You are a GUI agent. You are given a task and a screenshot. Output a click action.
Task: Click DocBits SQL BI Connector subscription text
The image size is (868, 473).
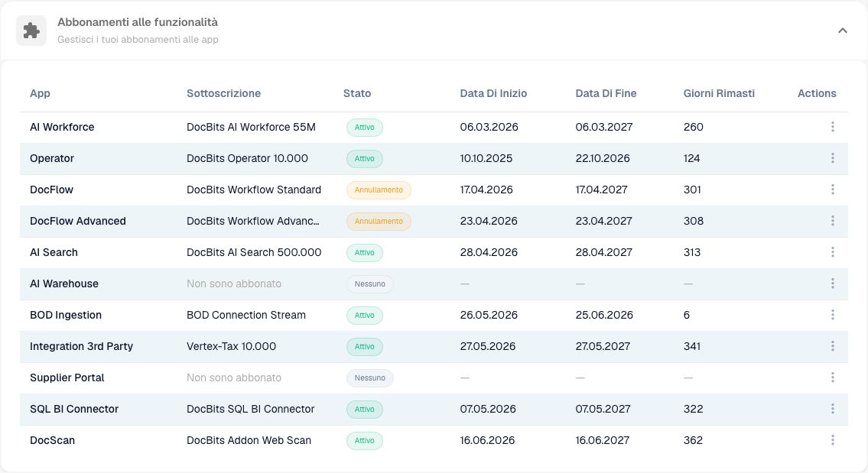[250, 409]
